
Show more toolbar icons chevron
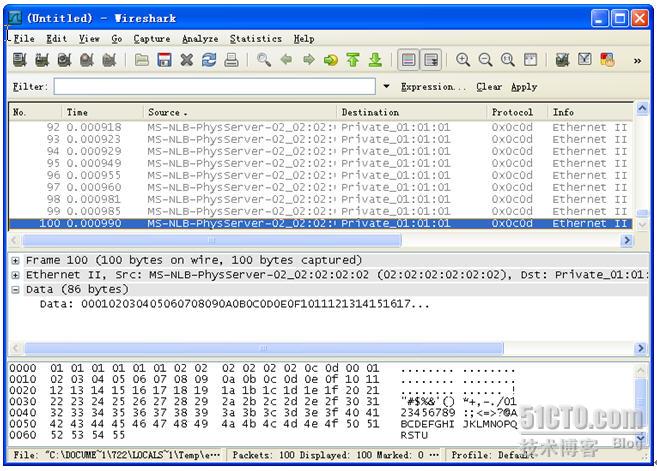637,61
